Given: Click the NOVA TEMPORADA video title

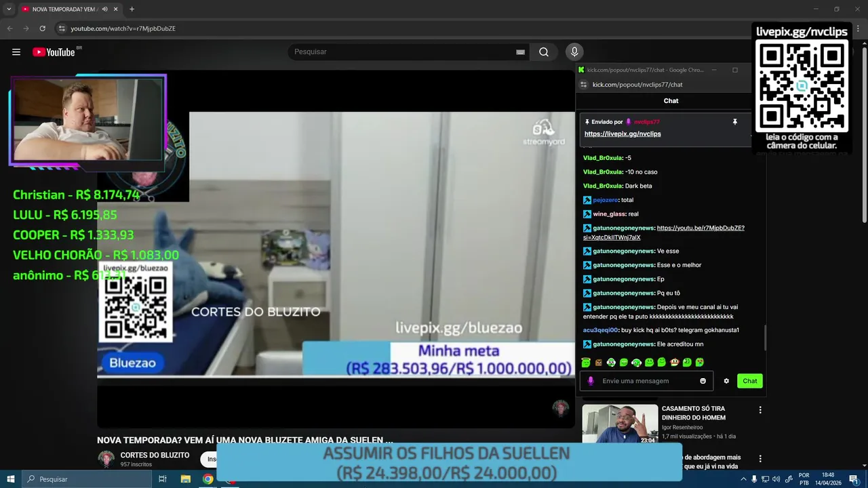Looking at the screenshot, I should coord(245,440).
